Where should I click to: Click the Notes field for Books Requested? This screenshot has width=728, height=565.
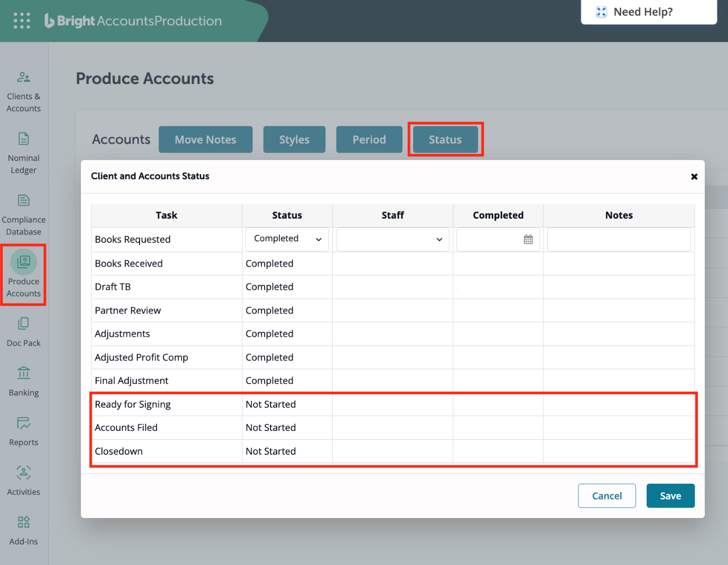[619, 240]
